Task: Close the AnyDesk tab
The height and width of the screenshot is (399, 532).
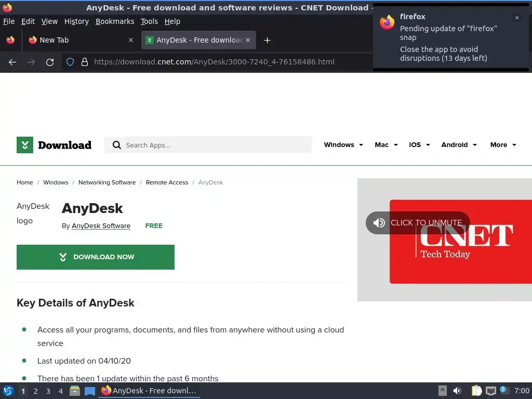Action: [248, 40]
